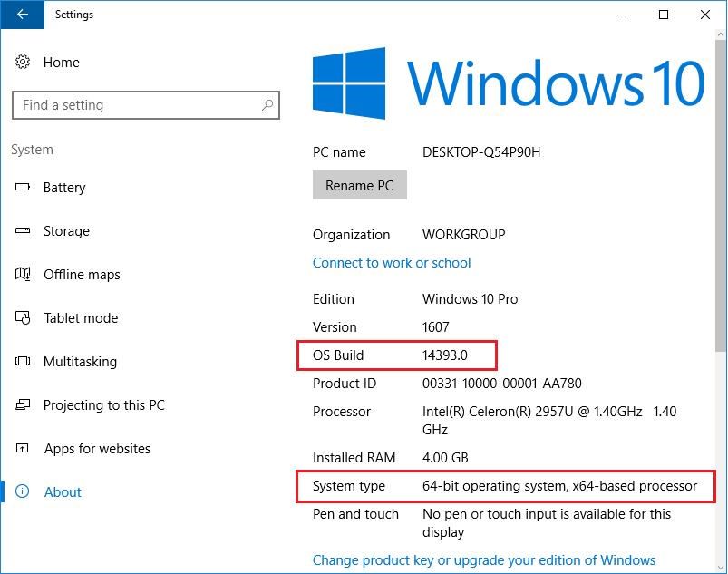The height and width of the screenshot is (574, 728).
Task: Click the Installed RAM label
Action: coord(354,458)
